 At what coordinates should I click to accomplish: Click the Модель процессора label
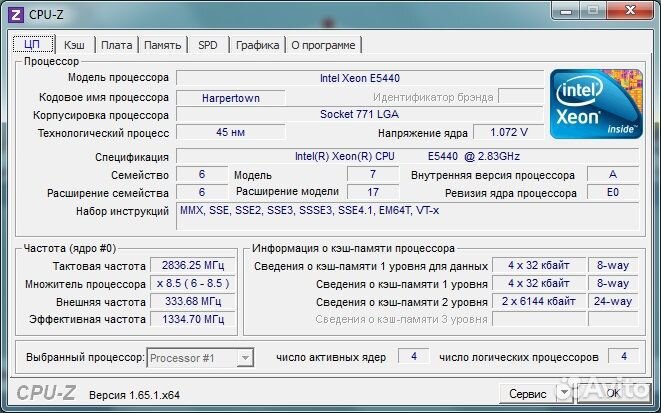pos(118,78)
